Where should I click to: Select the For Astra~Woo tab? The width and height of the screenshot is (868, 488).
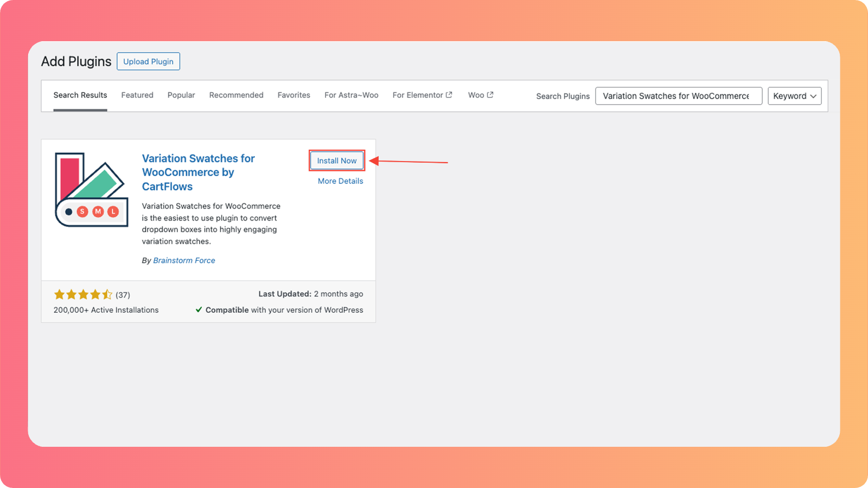(352, 95)
